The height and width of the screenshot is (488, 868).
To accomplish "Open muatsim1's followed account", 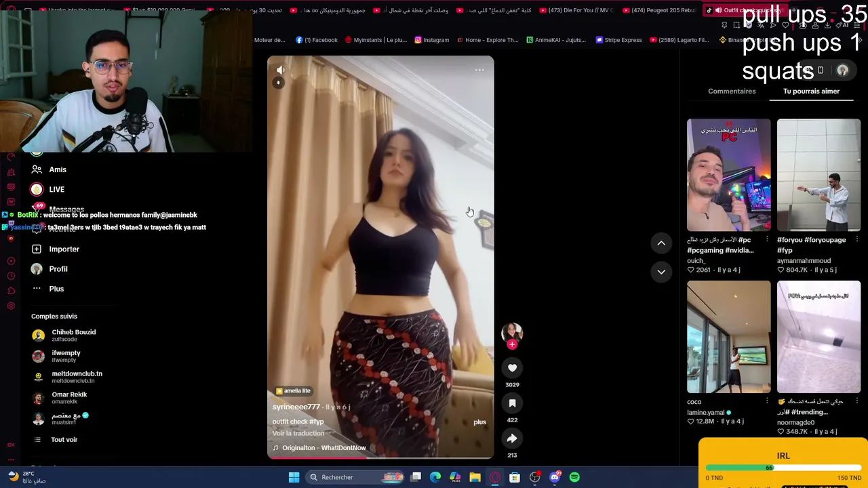I will click(60, 419).
